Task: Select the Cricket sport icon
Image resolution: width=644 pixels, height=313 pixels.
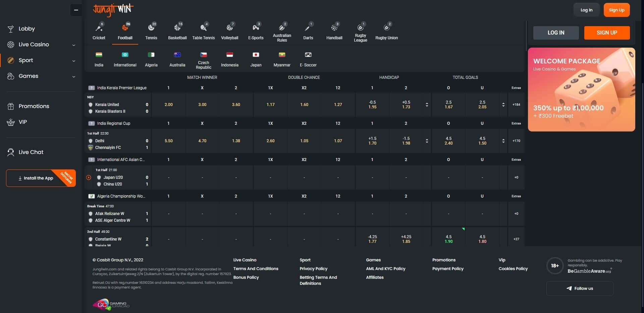Action: (99, 28)
